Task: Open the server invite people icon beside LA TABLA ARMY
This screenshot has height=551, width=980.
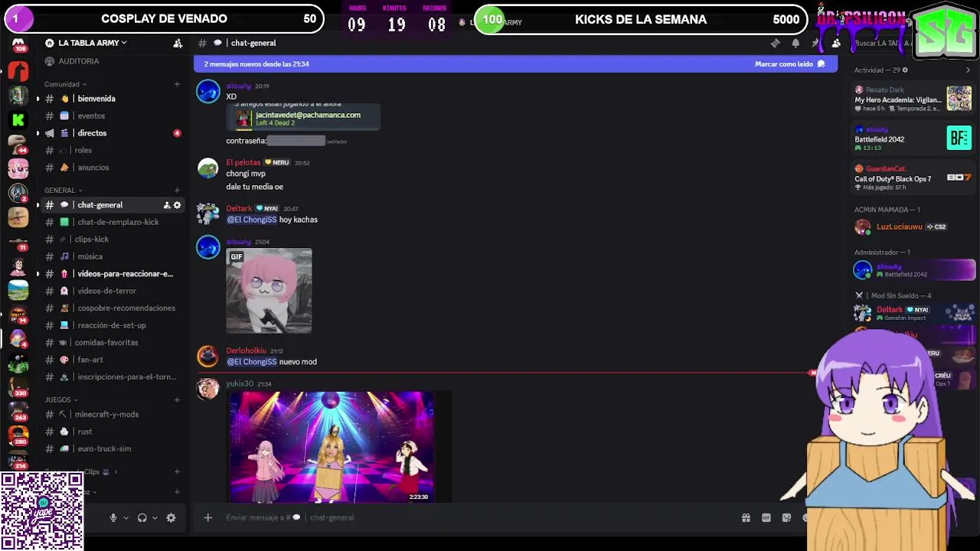Action: coord(178,44)
